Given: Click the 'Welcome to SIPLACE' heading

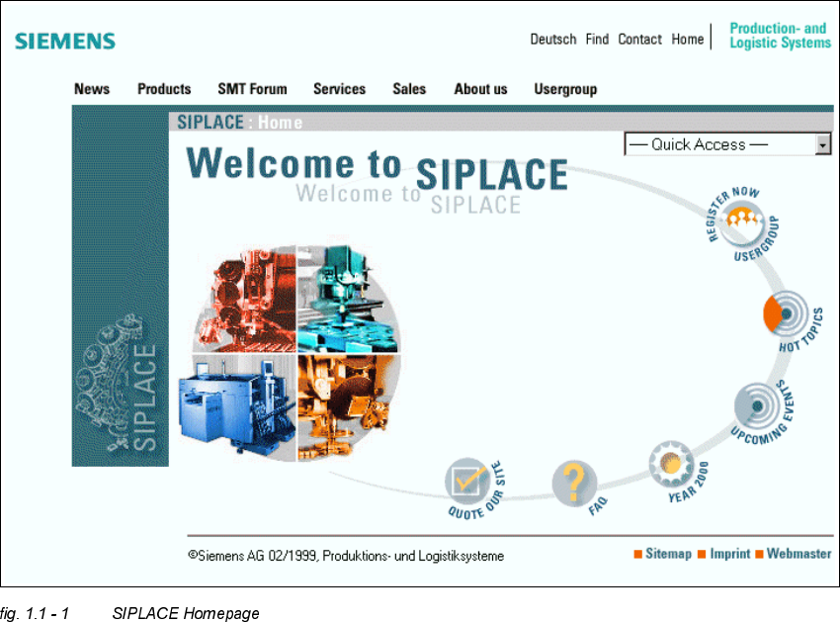Looking at the screenshot, I should 377,168.
